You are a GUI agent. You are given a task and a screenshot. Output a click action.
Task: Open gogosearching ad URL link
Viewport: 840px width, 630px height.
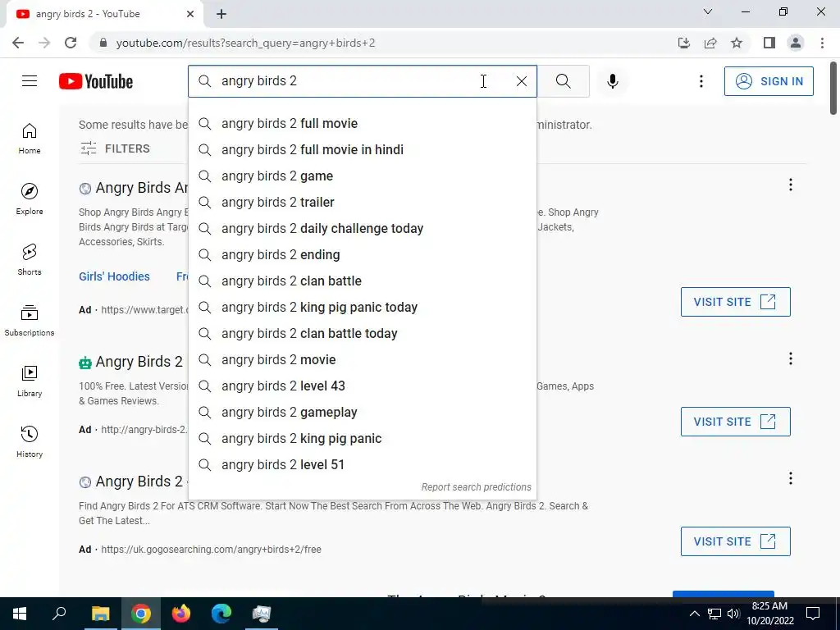pyautogui.click(x=211, y=549)
